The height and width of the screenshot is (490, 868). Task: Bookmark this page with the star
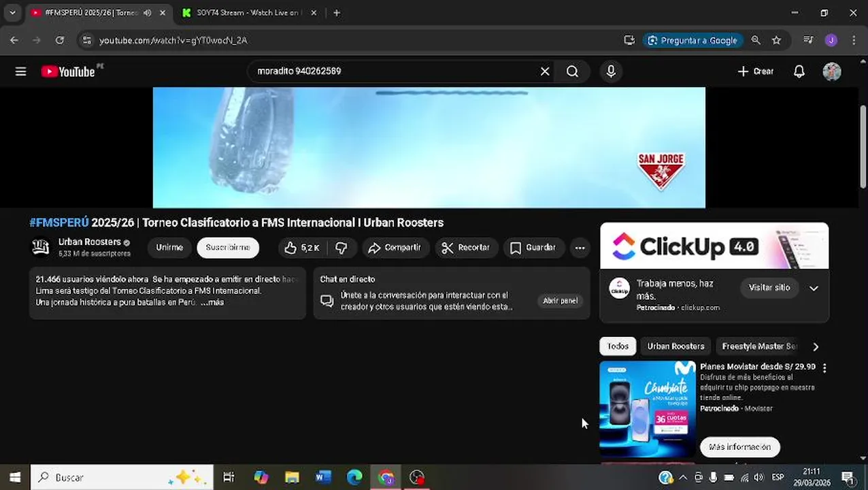point(776,40)
